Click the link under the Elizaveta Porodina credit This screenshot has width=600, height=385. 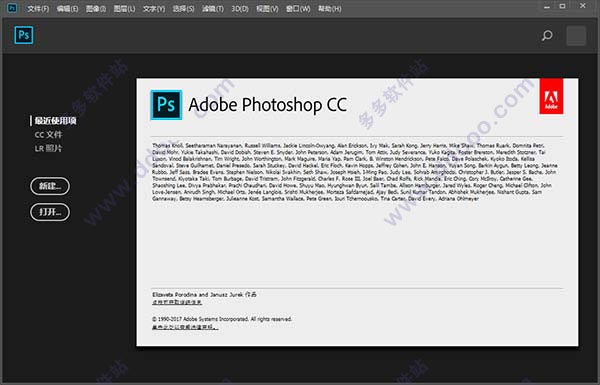[x=177, y=302]
